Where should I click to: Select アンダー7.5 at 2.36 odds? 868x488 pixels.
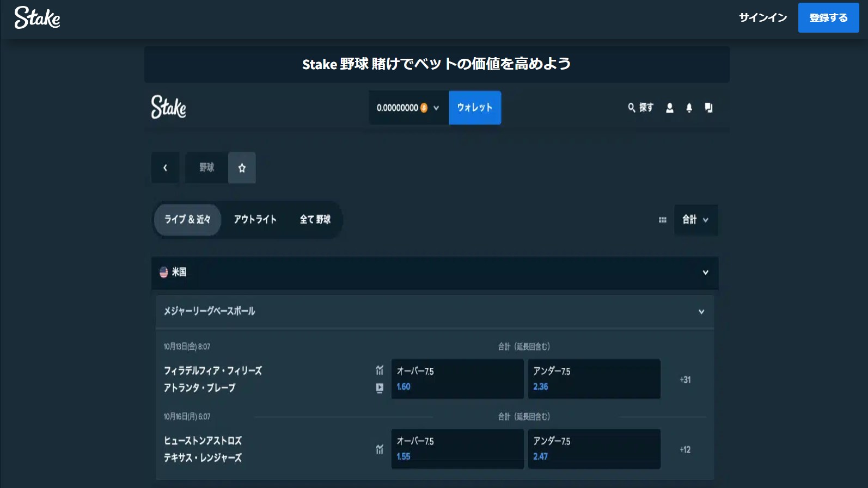pyautogui.click(x=594, y=379)
